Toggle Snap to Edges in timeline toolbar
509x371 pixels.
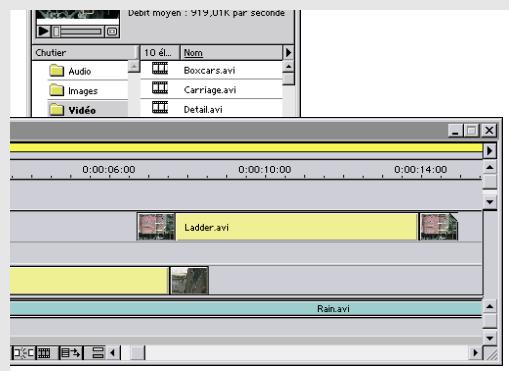click(23, 352)
